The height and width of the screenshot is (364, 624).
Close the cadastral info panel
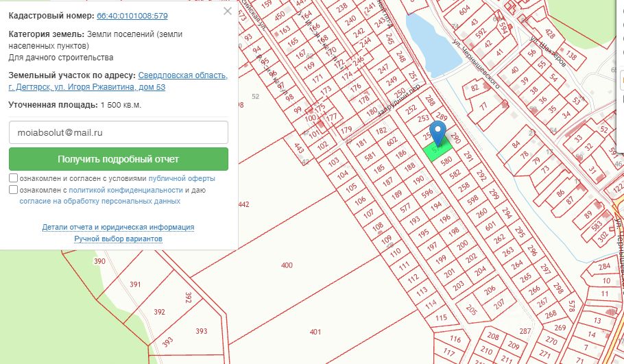click(x=227, y=11)
